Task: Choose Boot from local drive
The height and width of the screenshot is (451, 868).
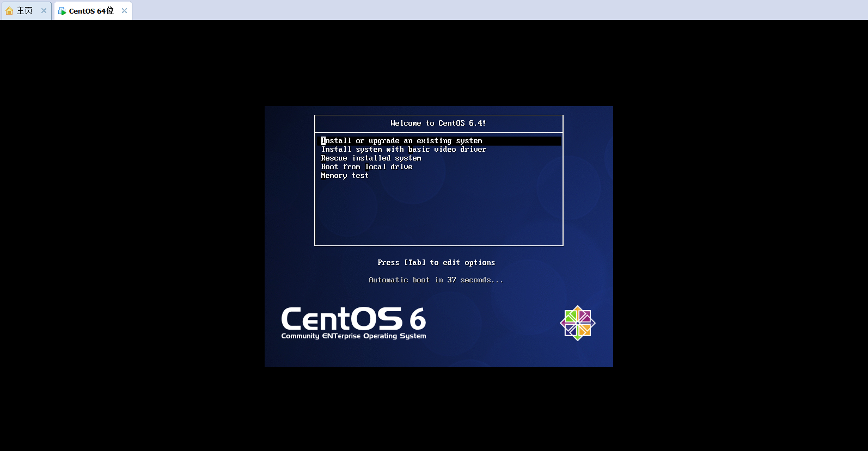Action: pos(366,167)
